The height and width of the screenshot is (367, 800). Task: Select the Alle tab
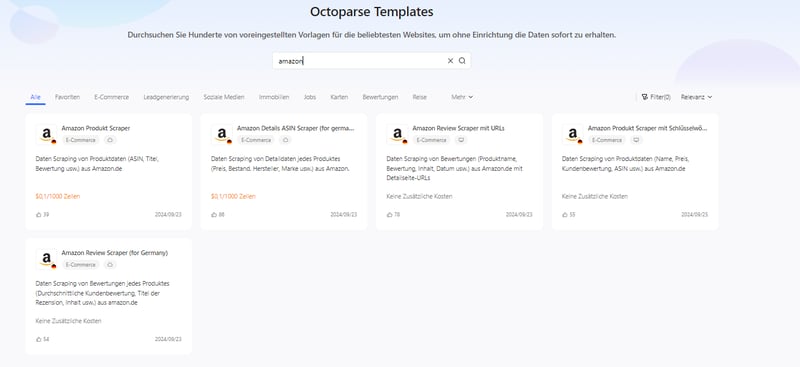coord(35,97)
